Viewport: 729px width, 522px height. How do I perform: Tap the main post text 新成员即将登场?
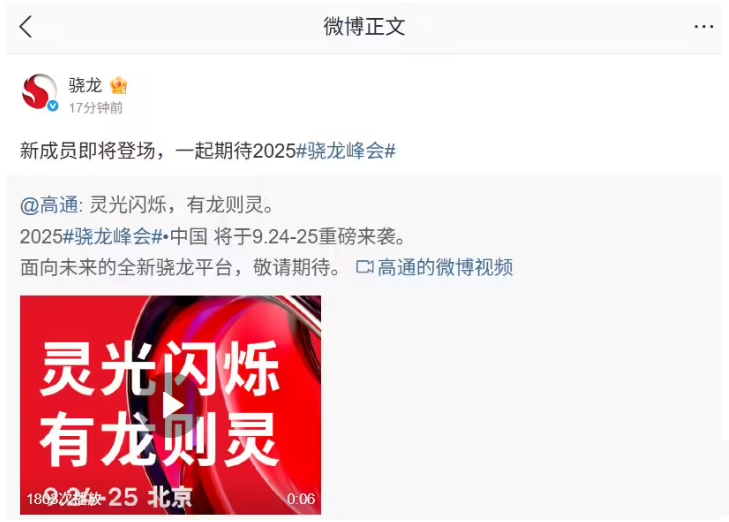click(87, 151)
